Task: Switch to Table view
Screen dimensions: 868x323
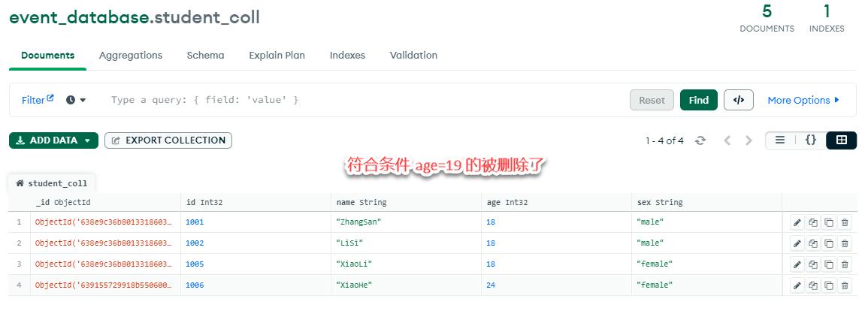Action: pos(842,140)
